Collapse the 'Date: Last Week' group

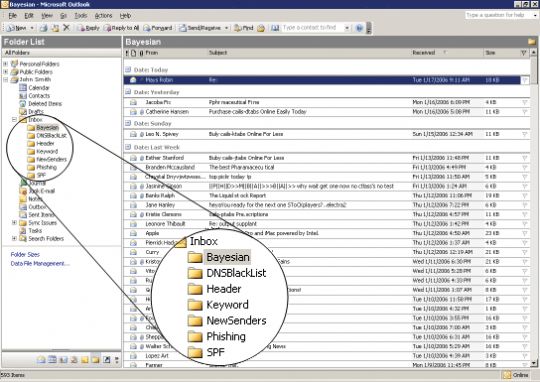[x=128, y=147]
